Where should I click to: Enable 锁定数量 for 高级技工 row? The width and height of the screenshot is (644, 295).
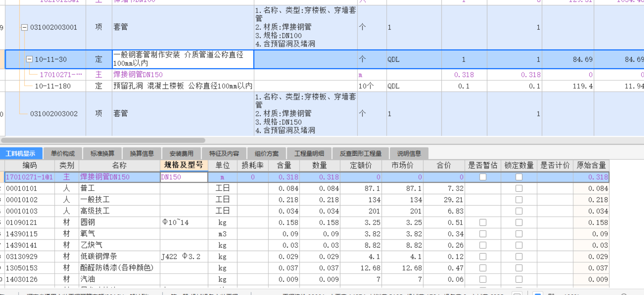point(519,211)
